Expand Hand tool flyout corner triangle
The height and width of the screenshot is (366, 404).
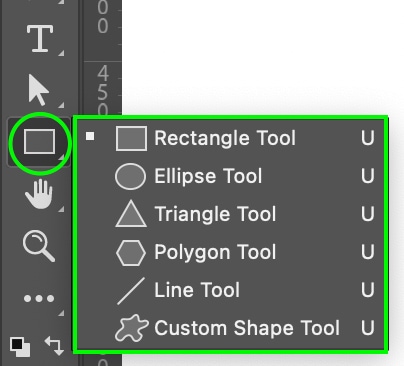(x=61, y=209)
